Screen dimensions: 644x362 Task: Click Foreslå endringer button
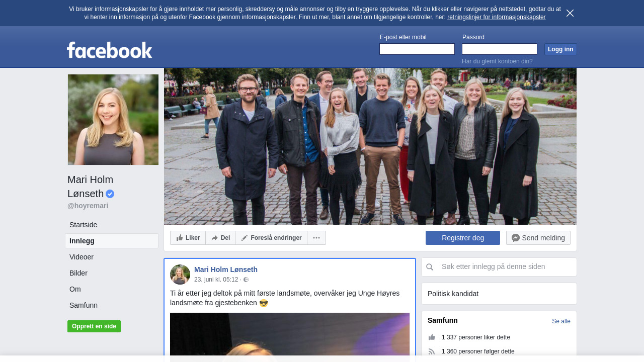pos(271,238)
